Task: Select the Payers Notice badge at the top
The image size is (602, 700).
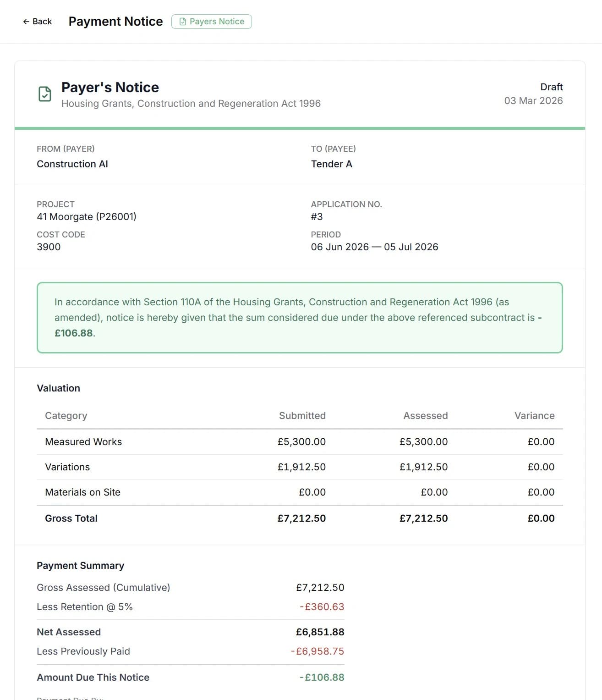Action: pyautogui.click(x=211, y=21)
